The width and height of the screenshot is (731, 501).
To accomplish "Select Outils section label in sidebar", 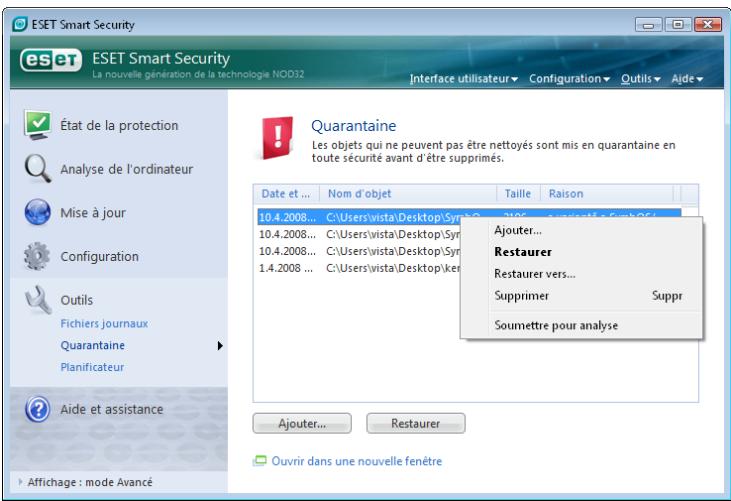I will [76, 300].
